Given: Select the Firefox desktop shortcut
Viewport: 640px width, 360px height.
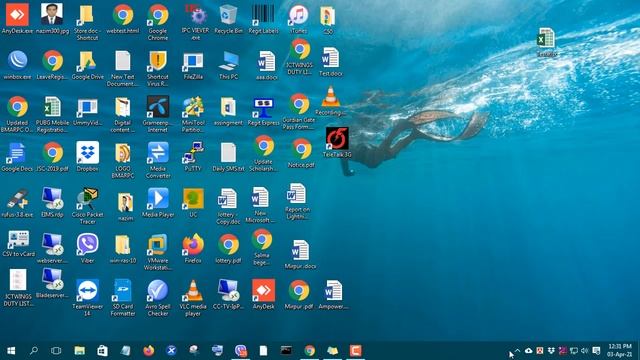Looking at the screenshot, I should [x=193, y=248].
